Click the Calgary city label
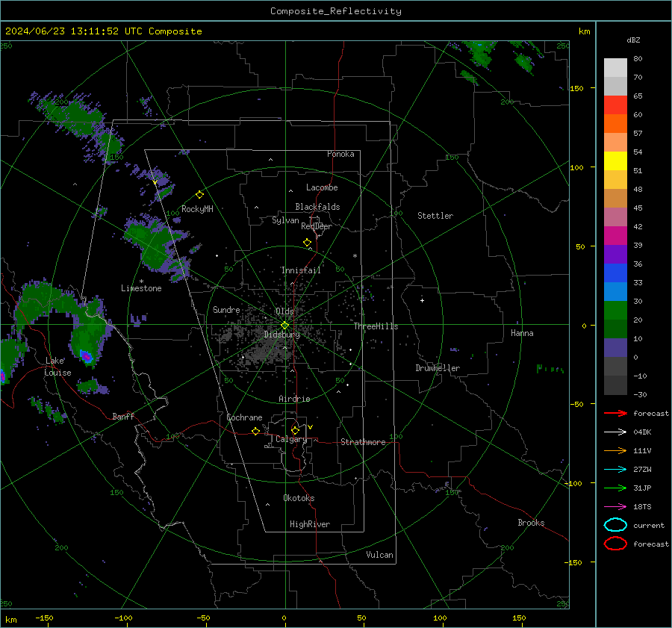This screenshot has height=628, width=672. click(x=291, y=439)
